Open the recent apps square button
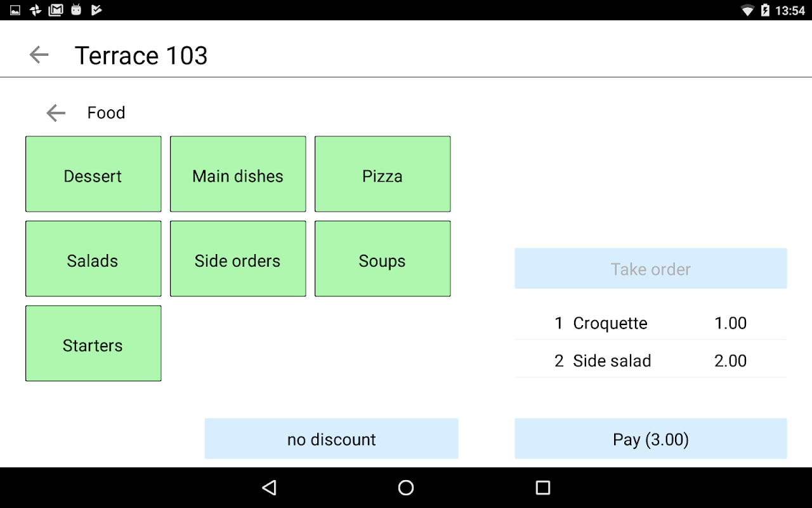The width and height of the screenshot is (812, 508). [x=543, y=488]
